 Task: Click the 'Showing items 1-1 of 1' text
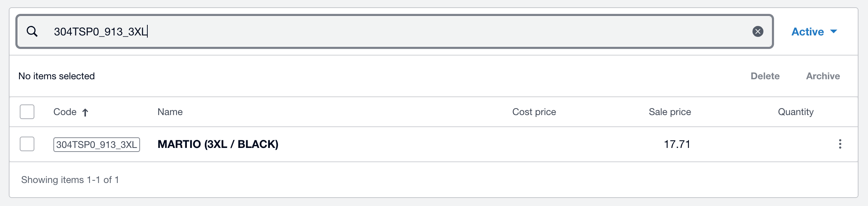(x=70, y=180)
